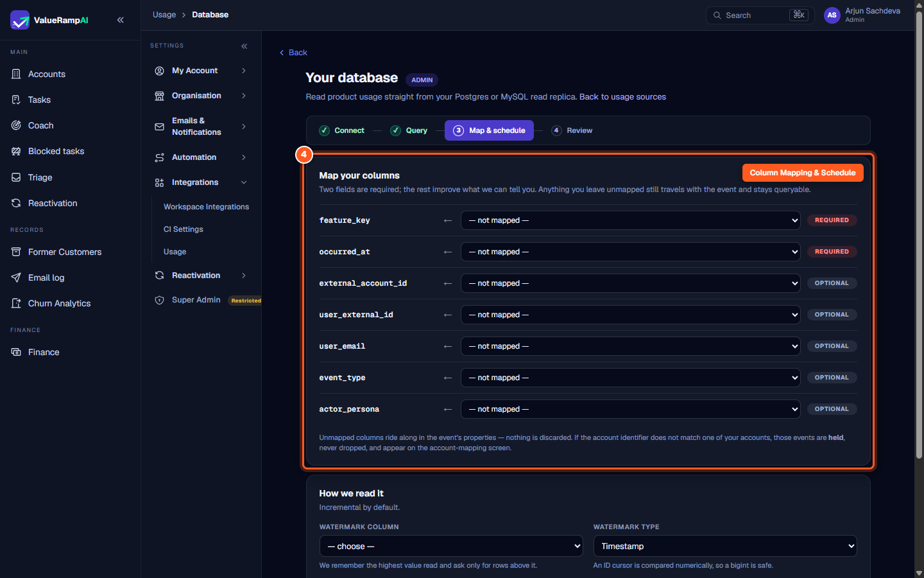Image resolution: width=924 pixels, height=578 pixels.
Task: Click the Integrations grid icon
Action: click(x=159, y=182)
